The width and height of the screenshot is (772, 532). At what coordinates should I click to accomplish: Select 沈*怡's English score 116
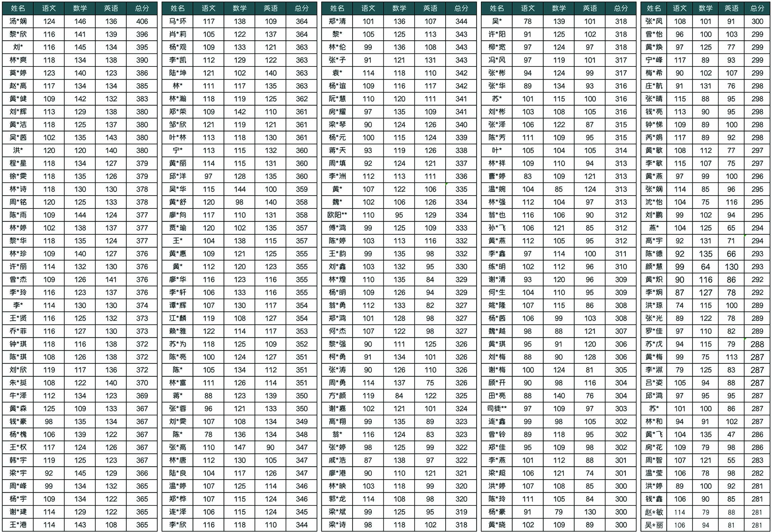point(731,202)
